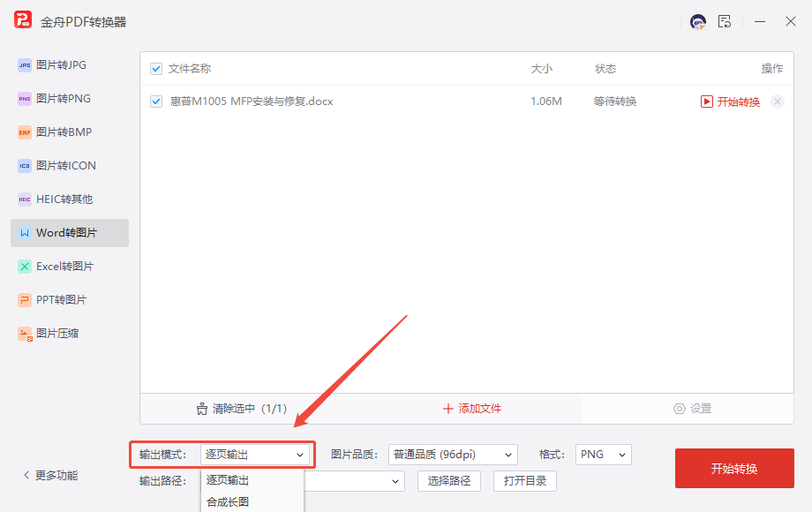
Task: Click the broom icon for 清除选中
Action: [202, 409]
